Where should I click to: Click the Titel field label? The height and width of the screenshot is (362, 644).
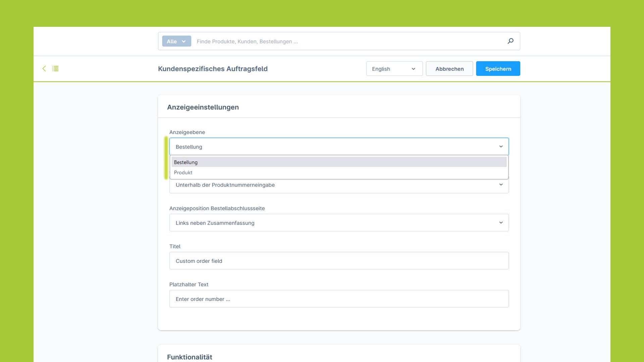175,246
